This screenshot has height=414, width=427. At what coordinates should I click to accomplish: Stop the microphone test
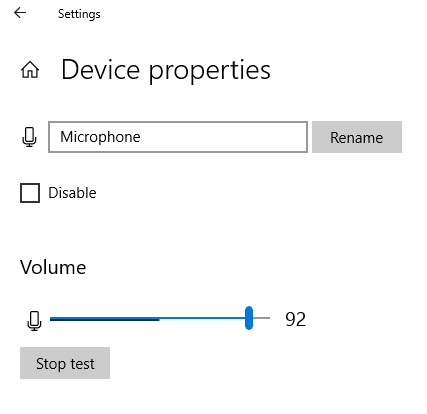[x=65, y=363]
